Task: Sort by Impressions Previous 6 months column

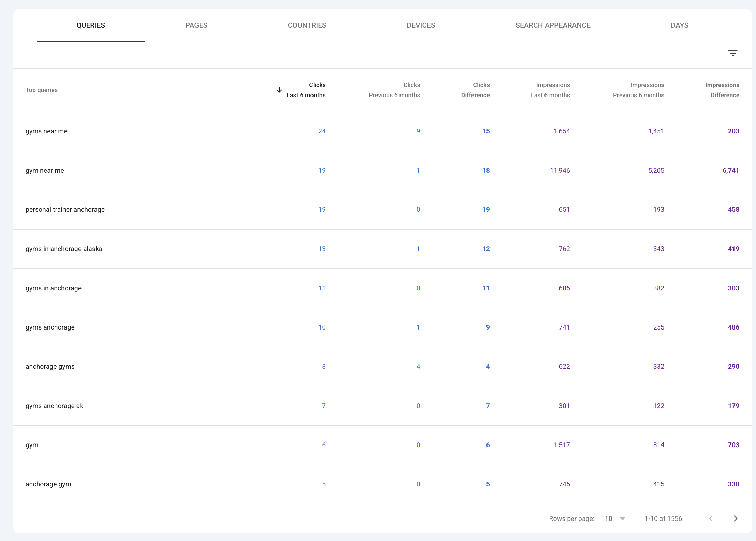Action: click(x=639, y=90)
